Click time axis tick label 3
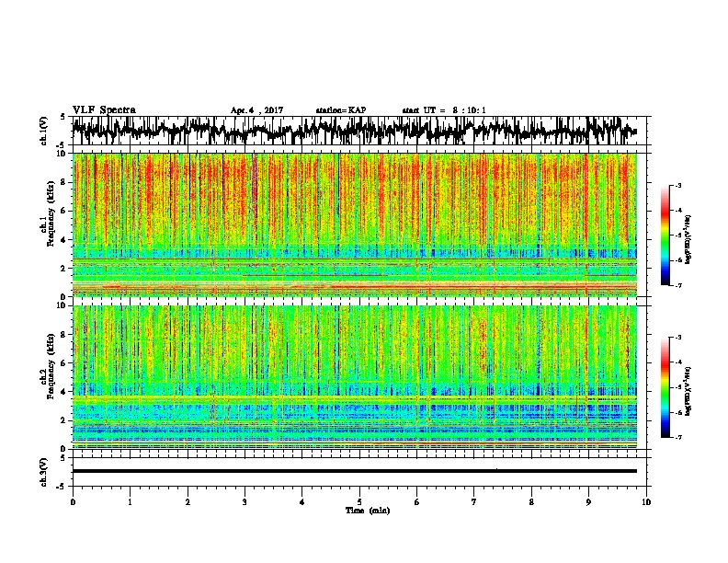Image resolution: width=728 pixels, height=563 pixels. click(x=245, y=502)
